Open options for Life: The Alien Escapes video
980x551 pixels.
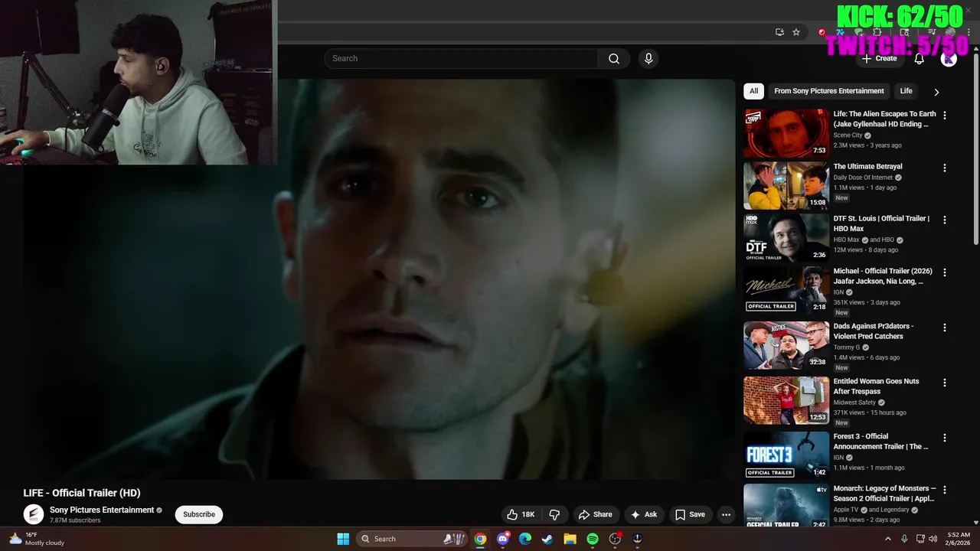945,116
